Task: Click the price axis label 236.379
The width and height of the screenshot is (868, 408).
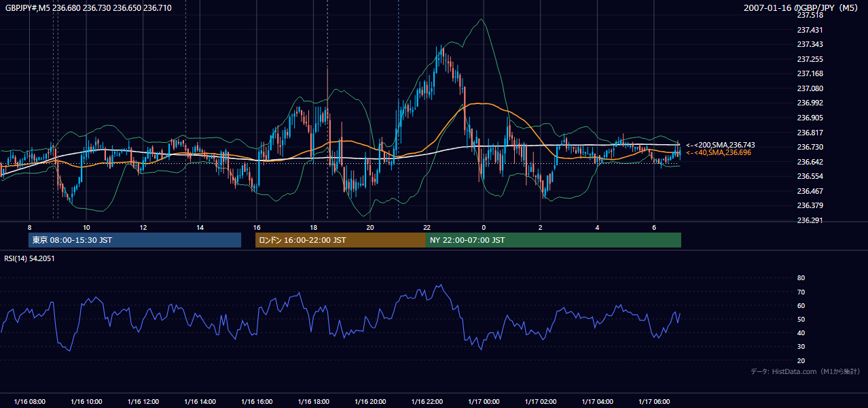Action: click(x=810, y=205)
